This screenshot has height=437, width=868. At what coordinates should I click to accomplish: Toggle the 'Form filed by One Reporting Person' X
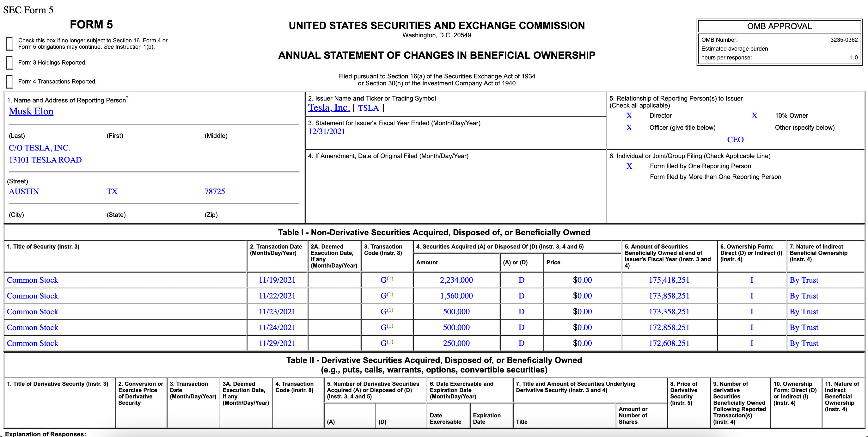(x=629, y=166)
